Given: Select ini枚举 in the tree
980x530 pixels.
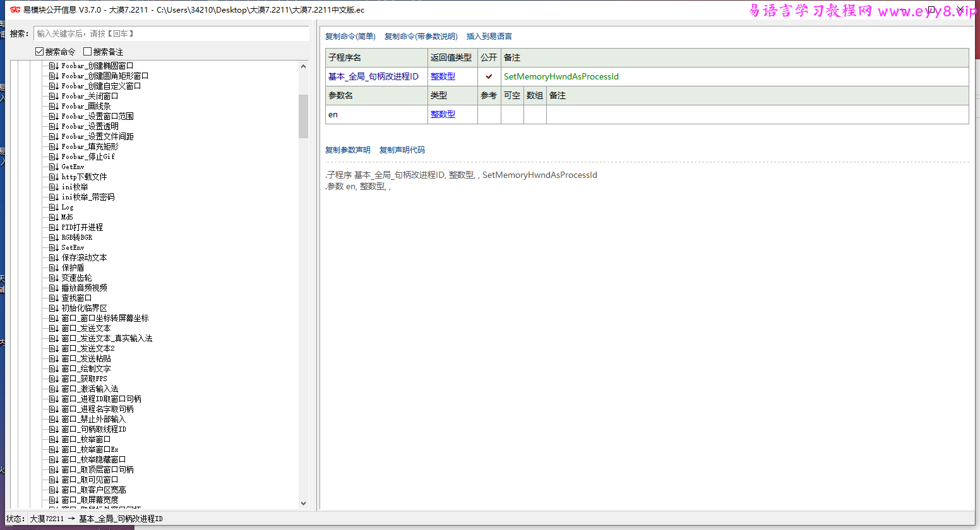Looking at the screenshot, I should (x=75, y=187).
